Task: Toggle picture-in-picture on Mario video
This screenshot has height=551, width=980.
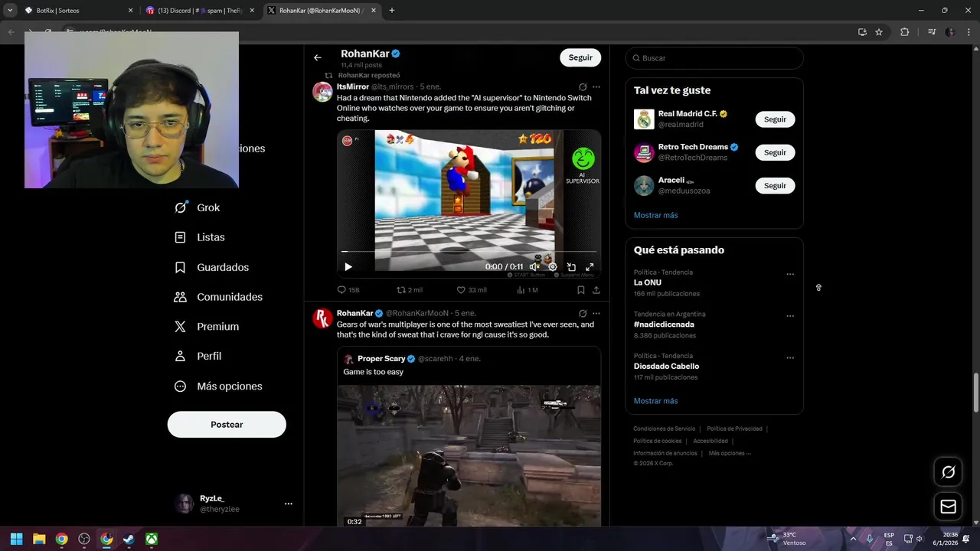Action: [571, 267]
